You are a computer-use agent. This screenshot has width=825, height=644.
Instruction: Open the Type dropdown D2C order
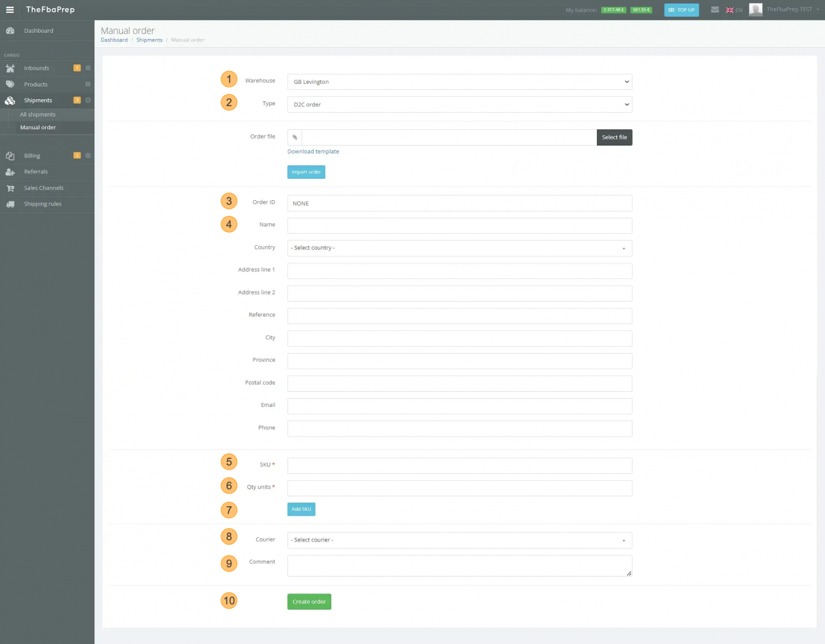(x=459, y=105)
